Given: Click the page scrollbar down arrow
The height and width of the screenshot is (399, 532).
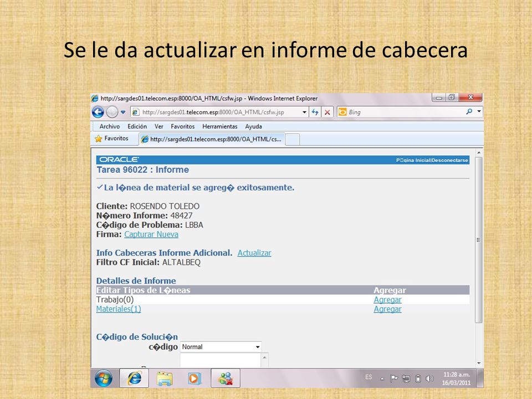Looking at the screenshot, I should tap(479, 364).
